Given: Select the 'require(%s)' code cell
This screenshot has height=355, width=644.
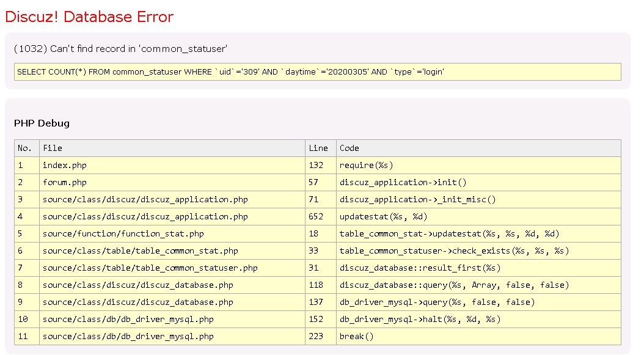Looking at the screenshot, I should click(478, 165).
